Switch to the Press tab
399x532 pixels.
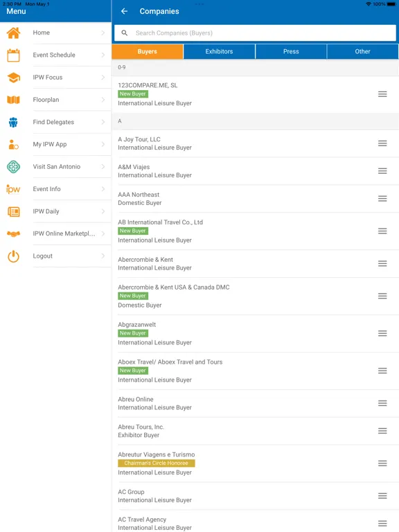click(x=291, y=51)
